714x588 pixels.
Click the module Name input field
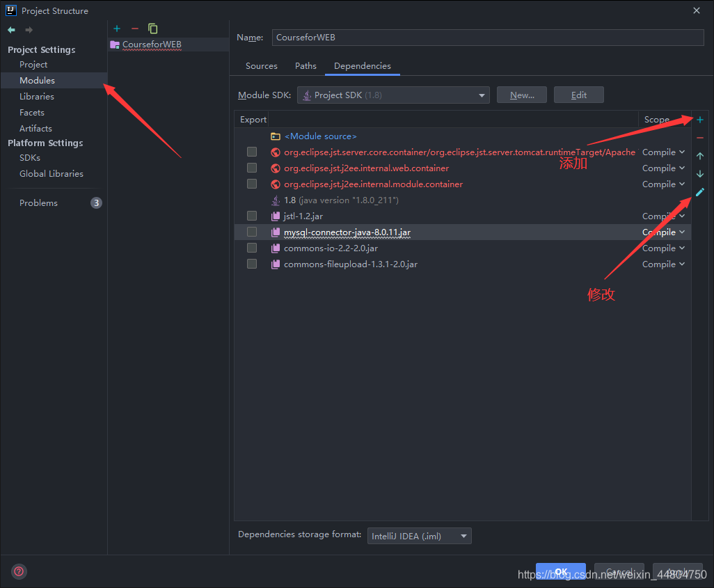pyautogui.click(x=488, y=38)
